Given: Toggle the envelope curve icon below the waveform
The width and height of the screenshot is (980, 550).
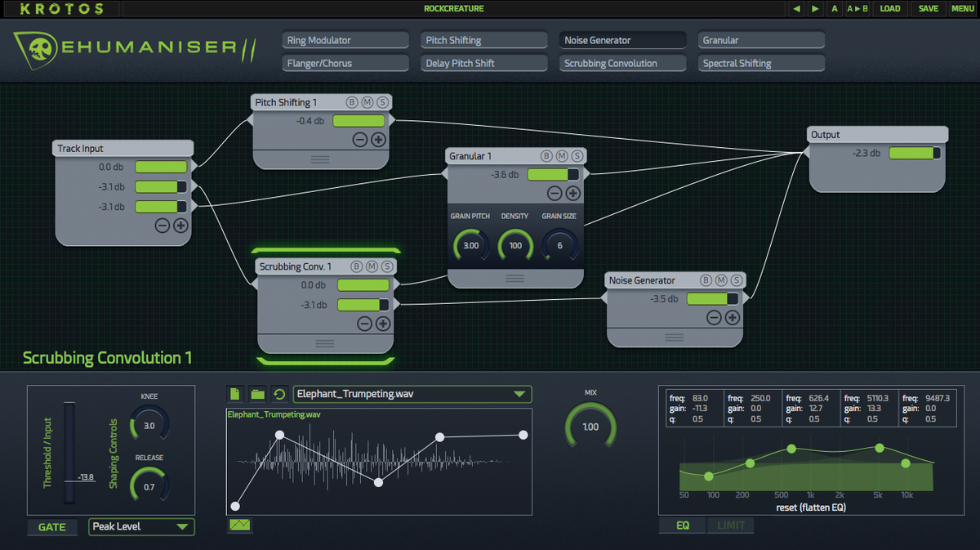Looking at the screenshot, I should 239,525.
